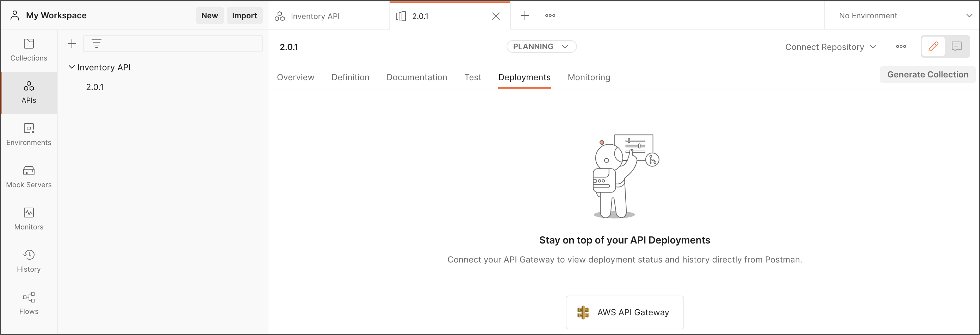The image size is (980, 335).
Task: Click the version icon on the 2.0.1 tab
Action: point(401,16)
